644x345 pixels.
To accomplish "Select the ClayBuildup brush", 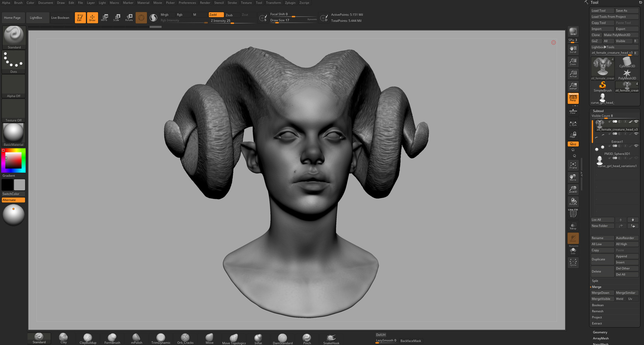I will (88, 338).
